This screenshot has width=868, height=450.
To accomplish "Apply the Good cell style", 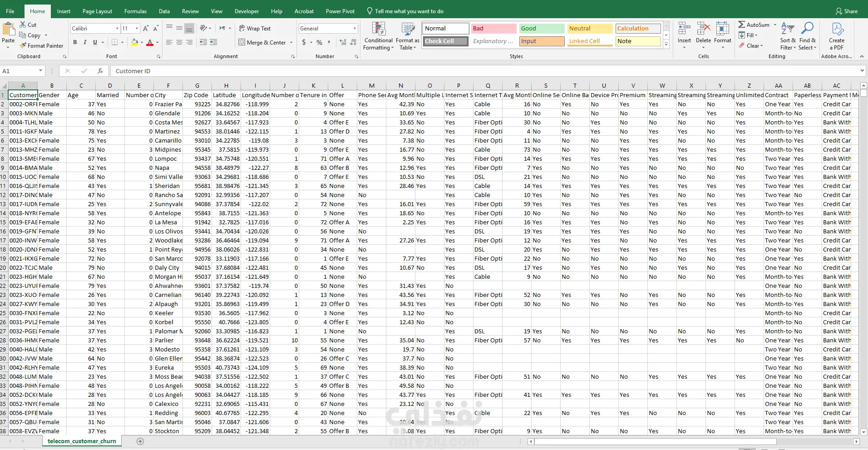I will [542, 28].
